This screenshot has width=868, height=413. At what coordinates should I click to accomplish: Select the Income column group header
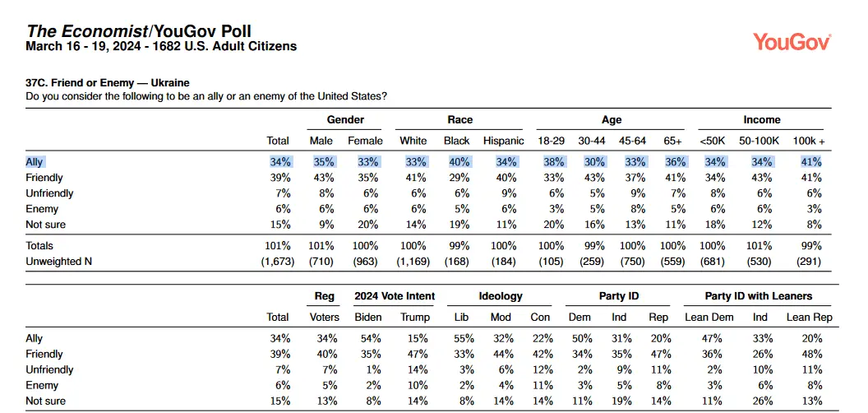coord(762,119)
